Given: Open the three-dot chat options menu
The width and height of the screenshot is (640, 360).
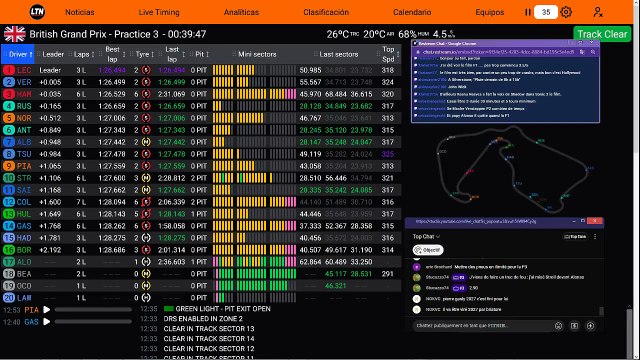Looking at the screenshot, I should 595,237.
